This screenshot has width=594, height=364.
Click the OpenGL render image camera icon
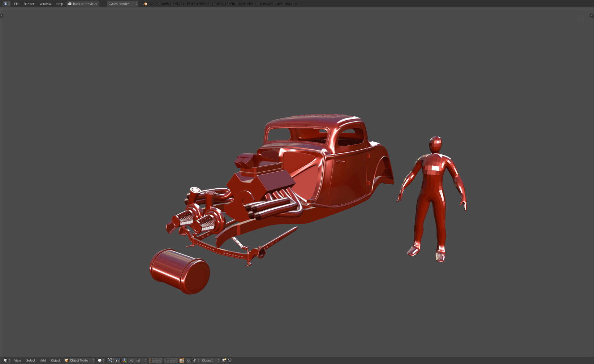(x=224, y=360)
